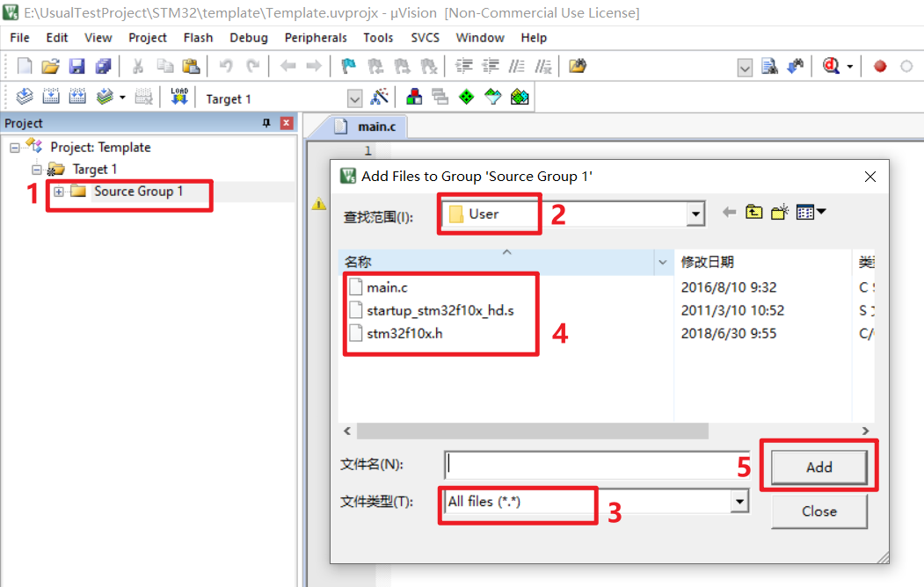Image resolution: width=924 pixels, height=587 pixels.
Task: Open Manage Run-Time Environment green diamond icon
Action: pyautogui.click(x=467, y=96)
